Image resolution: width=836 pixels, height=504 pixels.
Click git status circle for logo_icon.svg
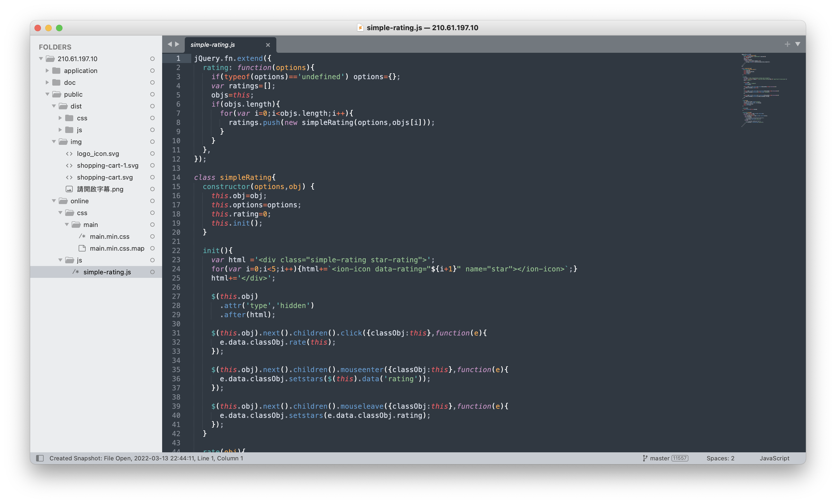coord(152,154)
